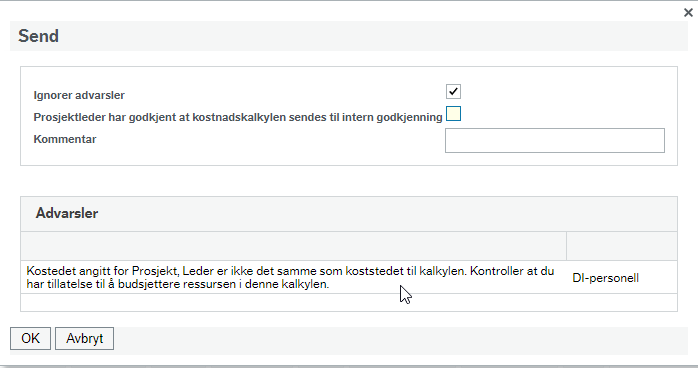Focus the Kommentar text field

(x=555, y=141)
